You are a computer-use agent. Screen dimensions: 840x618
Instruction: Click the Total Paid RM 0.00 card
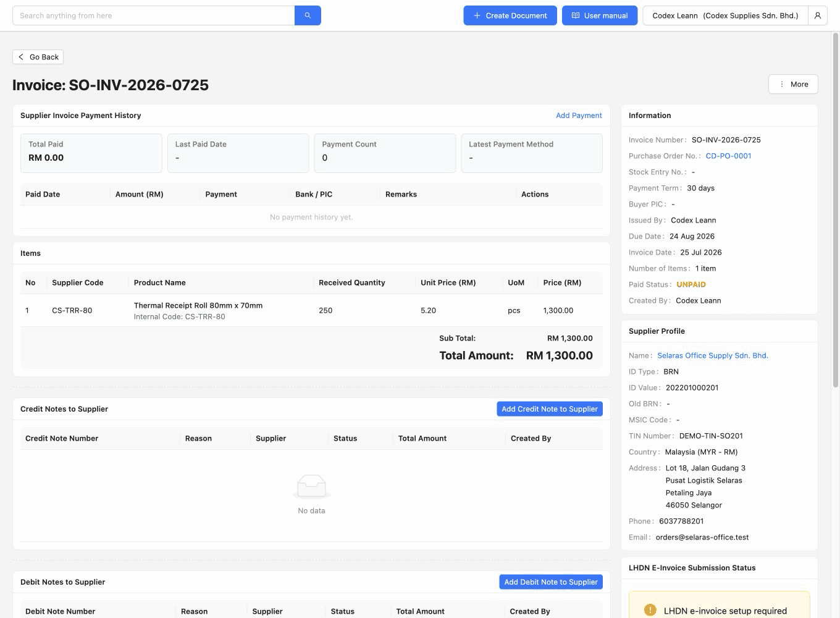(91, 153)
